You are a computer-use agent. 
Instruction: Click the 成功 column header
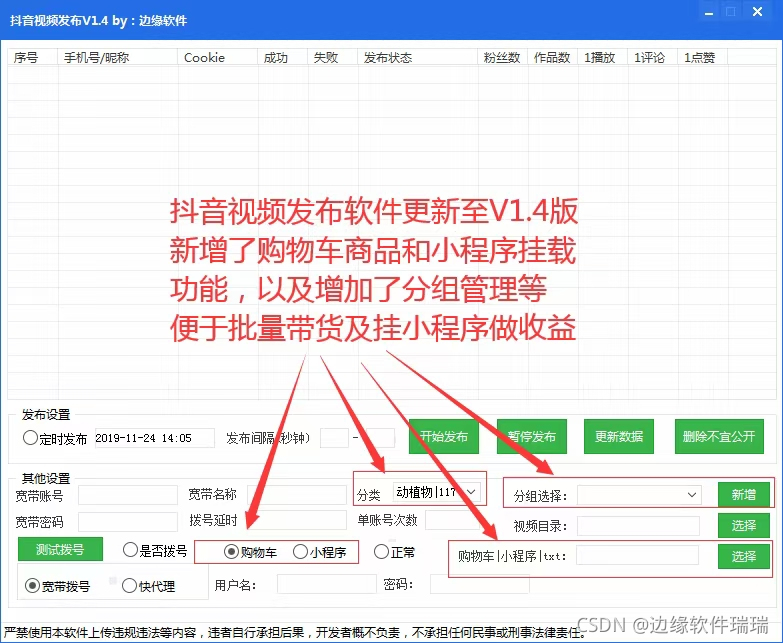click(x=283, y=57)
